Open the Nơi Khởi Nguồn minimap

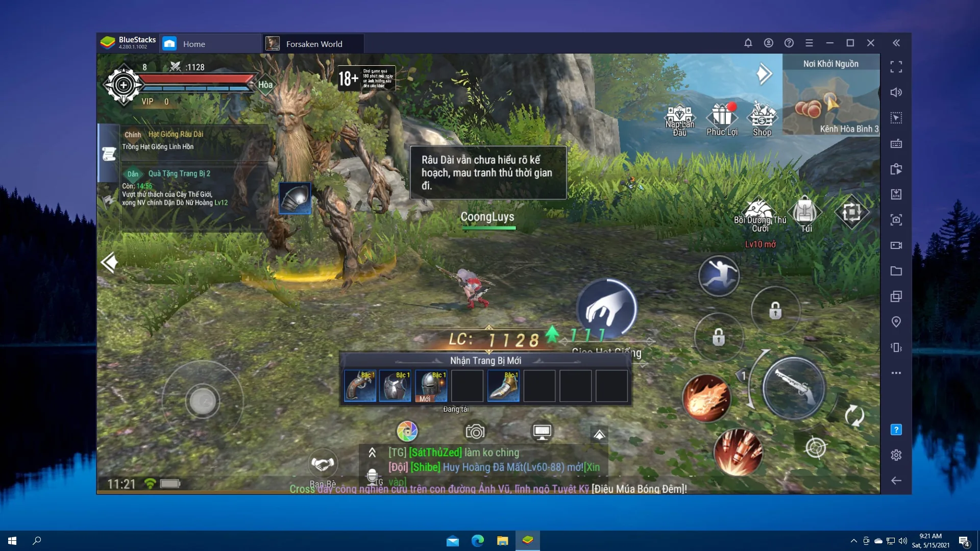[x=830, y=94]
